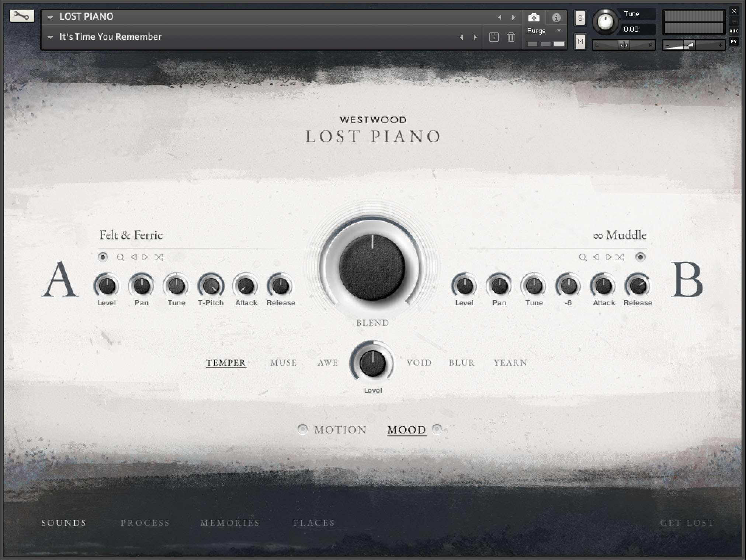Image resolution: width=746 pixels, height=560 pixels.
Task: Click the GET LOST button
Action: [x=687, y=523]
